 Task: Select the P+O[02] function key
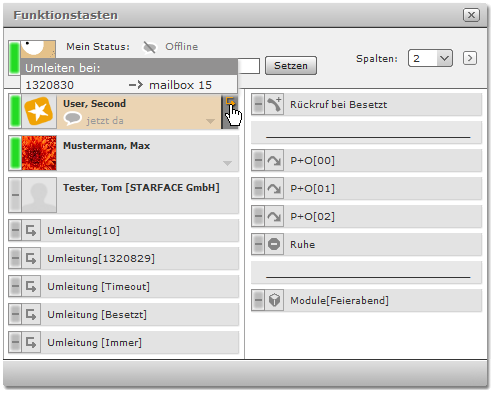coord(366,216)
